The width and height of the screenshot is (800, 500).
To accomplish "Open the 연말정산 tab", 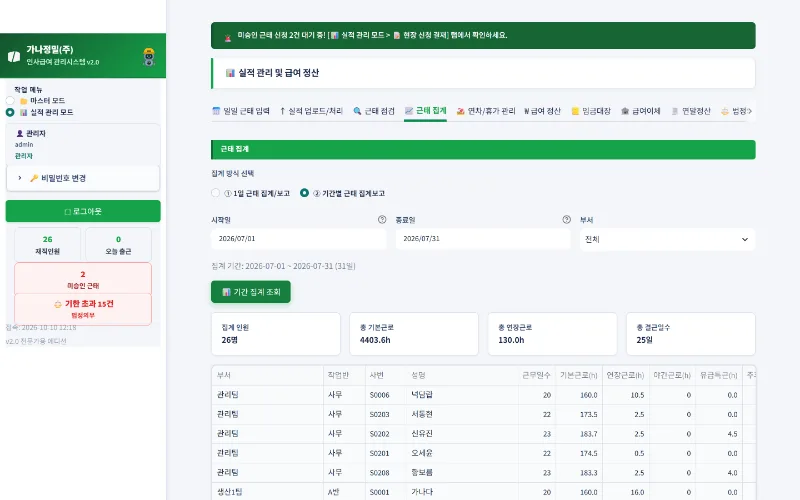I will 691,111.
